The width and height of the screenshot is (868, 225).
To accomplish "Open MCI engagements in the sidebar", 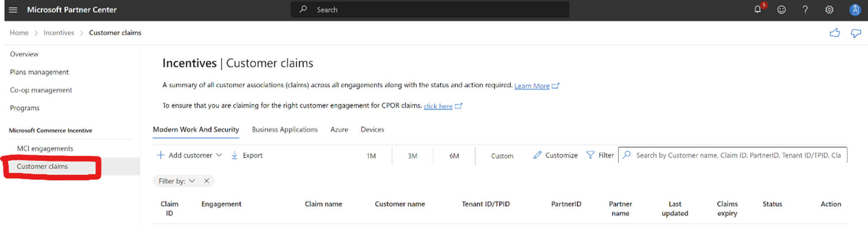I will [45, 148].
